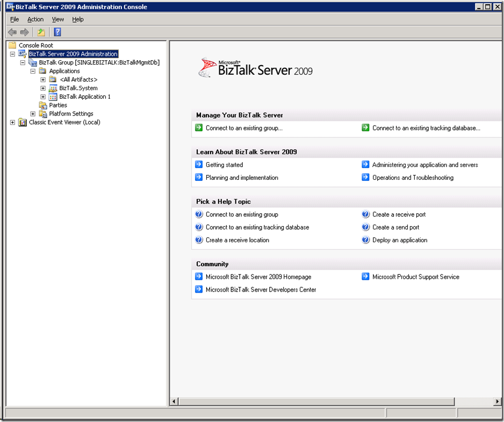Click the Up one level toolbar icon
504x422 pixels.
point(41,32)
